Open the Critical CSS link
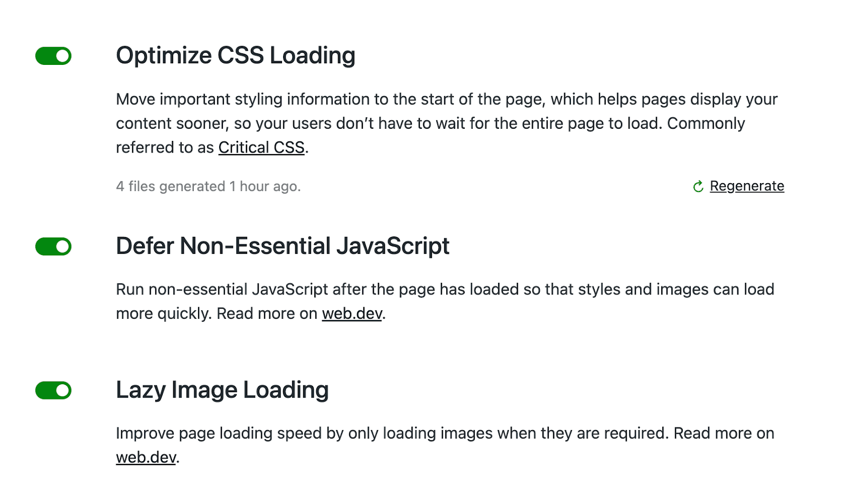Image resolution: width=845 pixels, height=504 pixels. (x=261, y=147)
